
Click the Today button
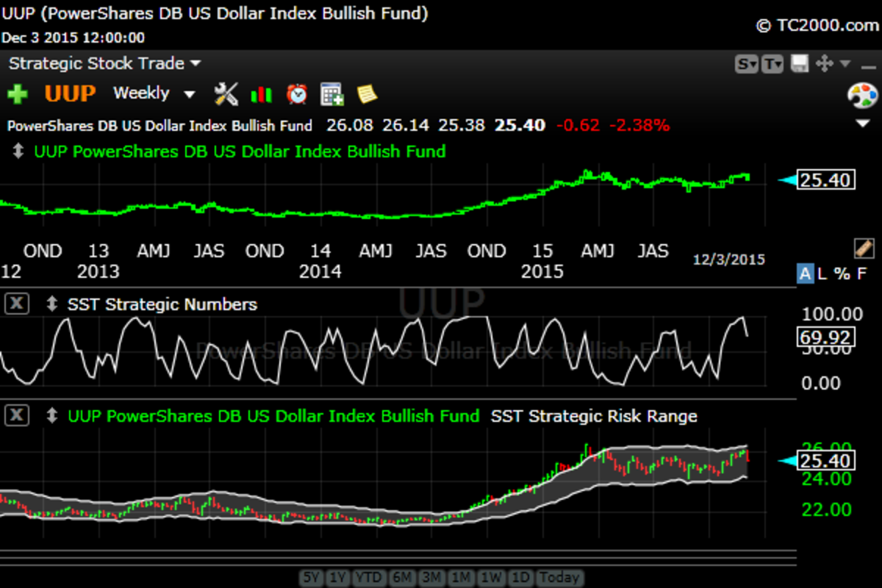click(559, 578)
